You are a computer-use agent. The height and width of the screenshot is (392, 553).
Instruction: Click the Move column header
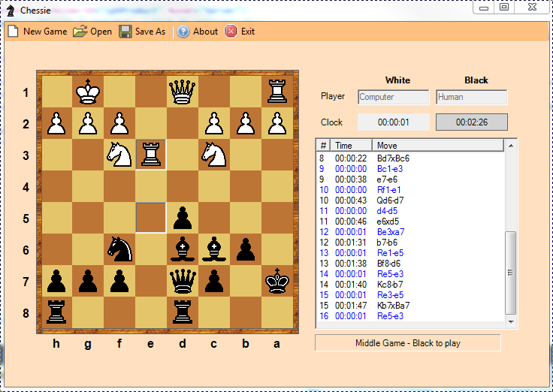click(x=438, y=145)
